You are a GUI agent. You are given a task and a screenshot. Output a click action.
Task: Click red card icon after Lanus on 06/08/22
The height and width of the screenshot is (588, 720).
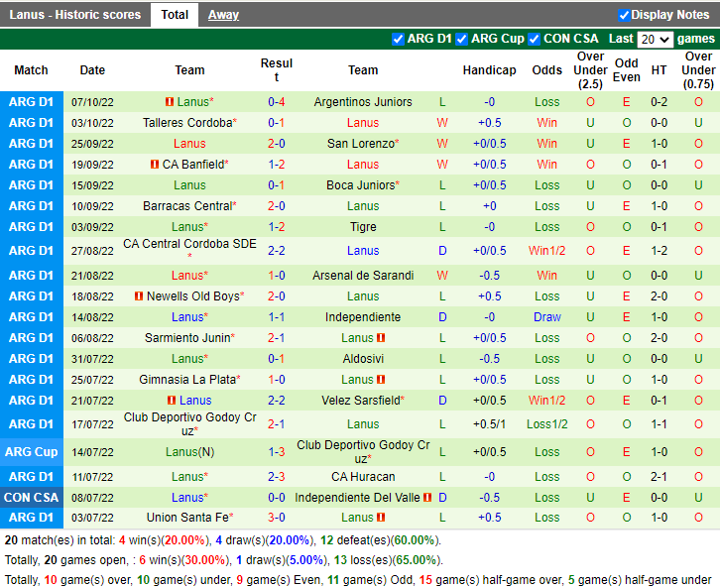(381, 338)
